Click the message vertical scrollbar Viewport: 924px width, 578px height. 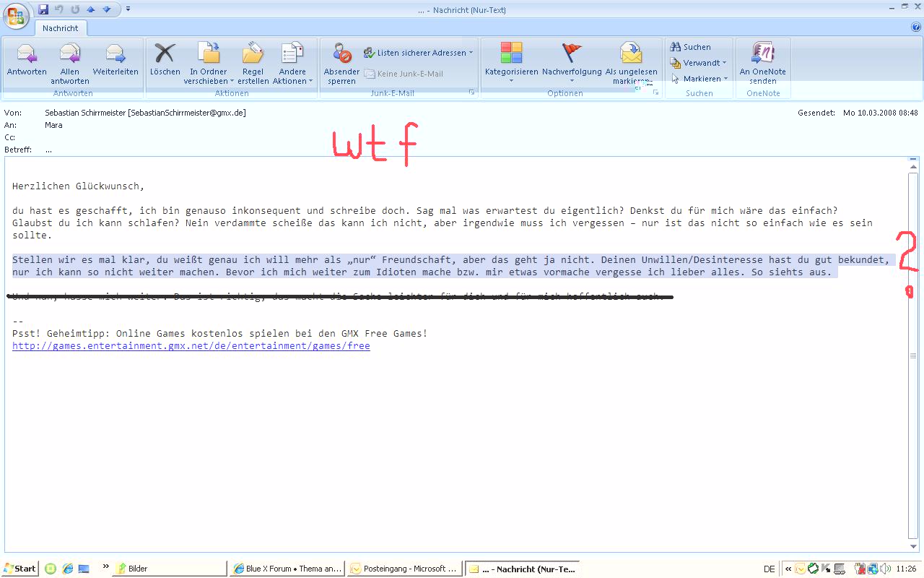[913, 354]
